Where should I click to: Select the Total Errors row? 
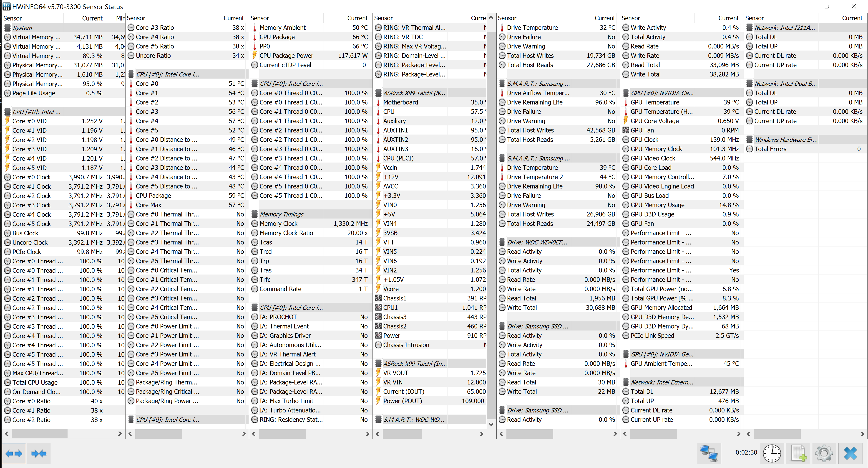pos(770,149)
